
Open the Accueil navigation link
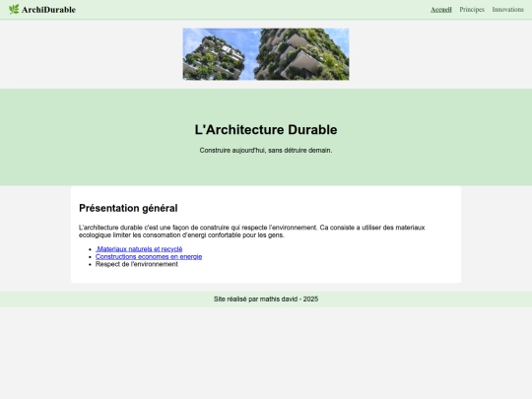441,10
